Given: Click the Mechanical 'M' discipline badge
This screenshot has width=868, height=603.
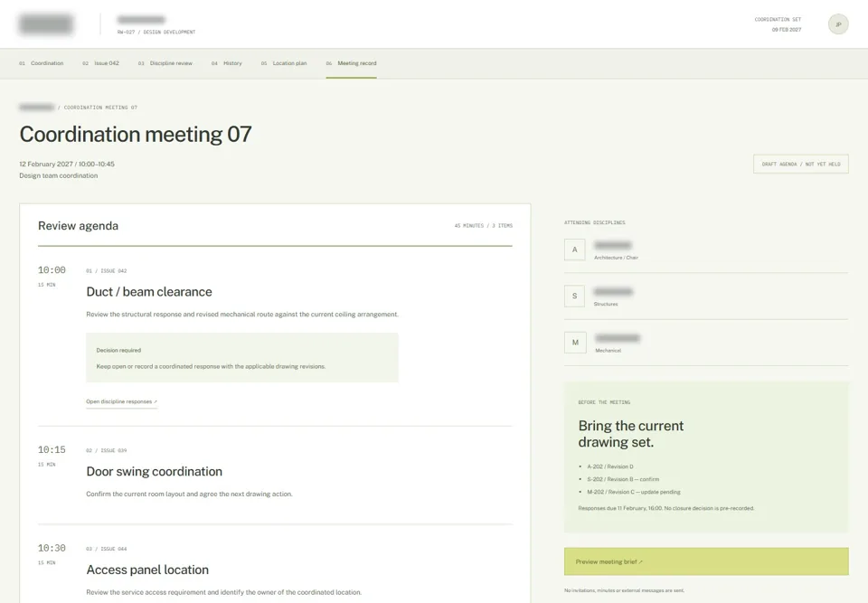Looking at the screenshot, I should pyautogui.click(x=575, y=343).
